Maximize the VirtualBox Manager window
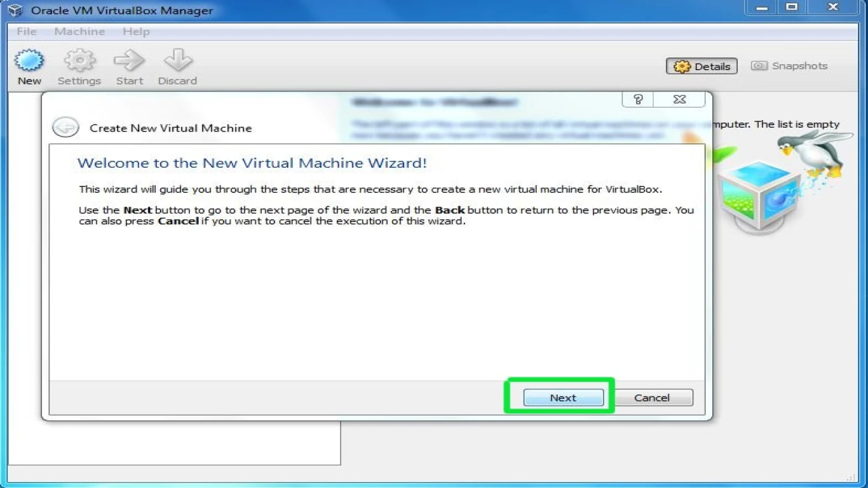Image resolution: width=868 pixels, height=488 pixels. click(x=792, y=8)
